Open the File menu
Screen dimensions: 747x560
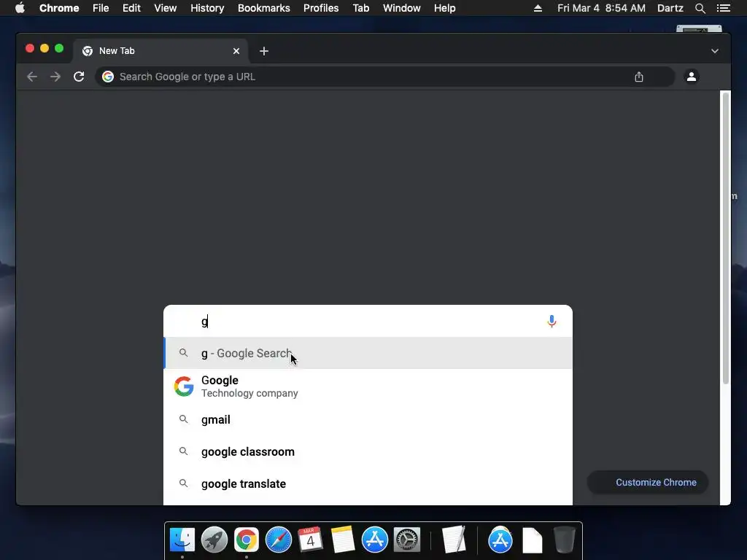tap(101, 8)
